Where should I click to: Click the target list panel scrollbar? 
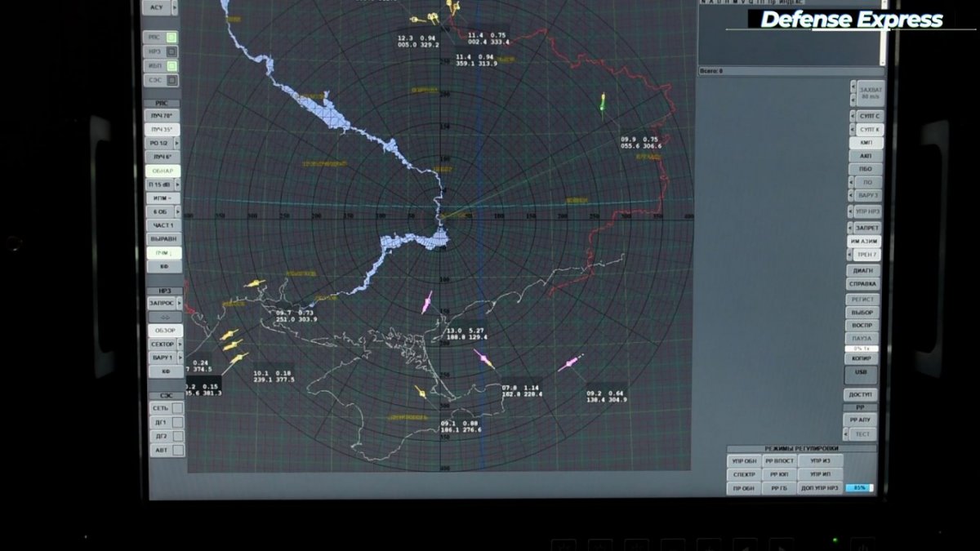pyautogui.click(x=882, y=34)
